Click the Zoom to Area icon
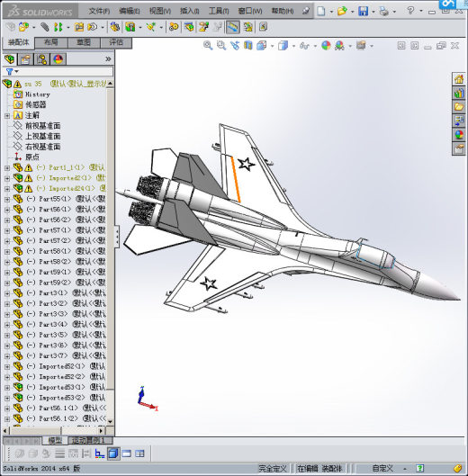 click(221, 46)
